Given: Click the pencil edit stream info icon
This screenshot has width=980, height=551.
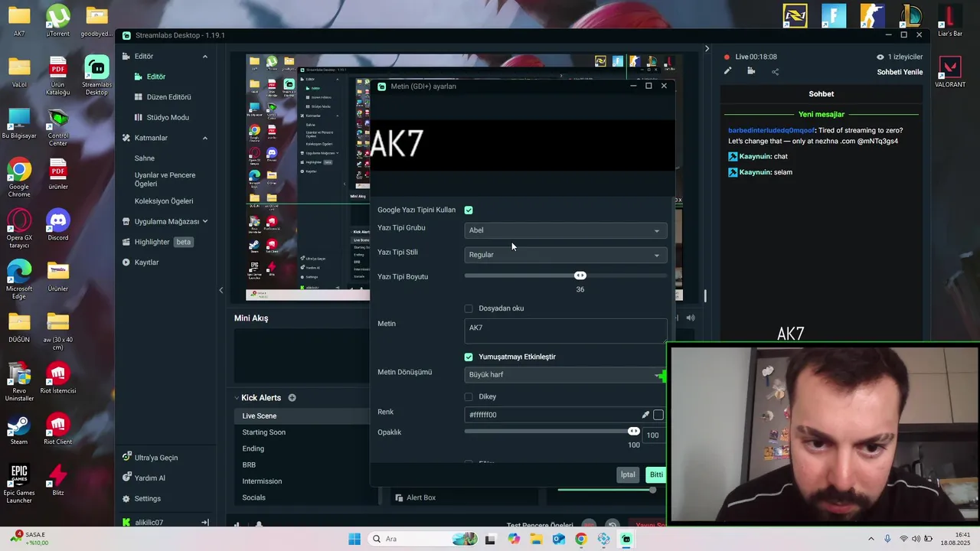Looking at the screenshot, I should 727,71.
